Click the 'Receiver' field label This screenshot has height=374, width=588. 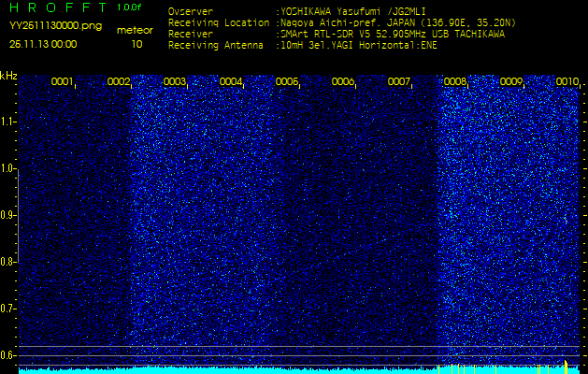pos(191,35)
